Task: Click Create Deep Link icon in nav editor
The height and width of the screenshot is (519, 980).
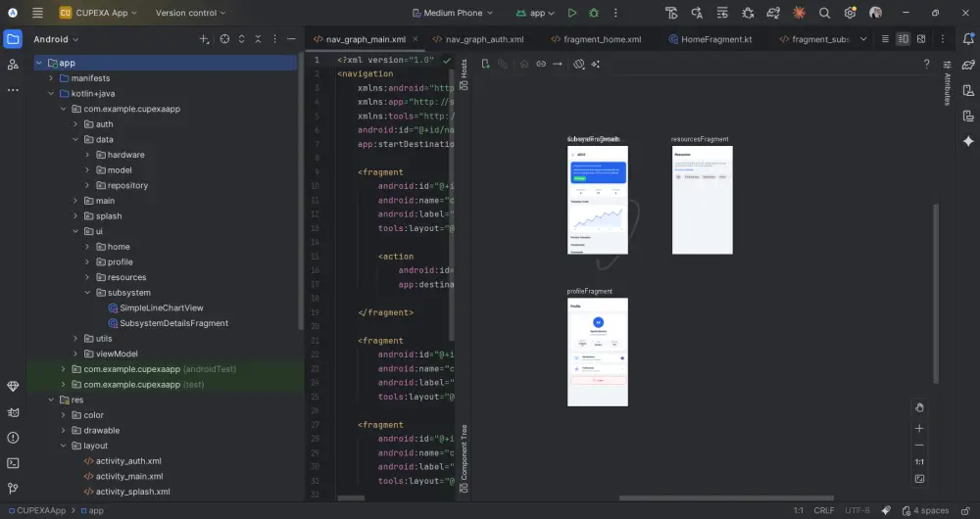Action: tap(541, 64)
